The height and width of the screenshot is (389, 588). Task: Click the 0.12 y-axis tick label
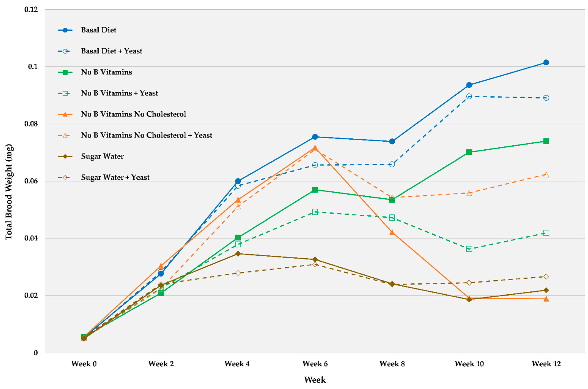point(31,10)
